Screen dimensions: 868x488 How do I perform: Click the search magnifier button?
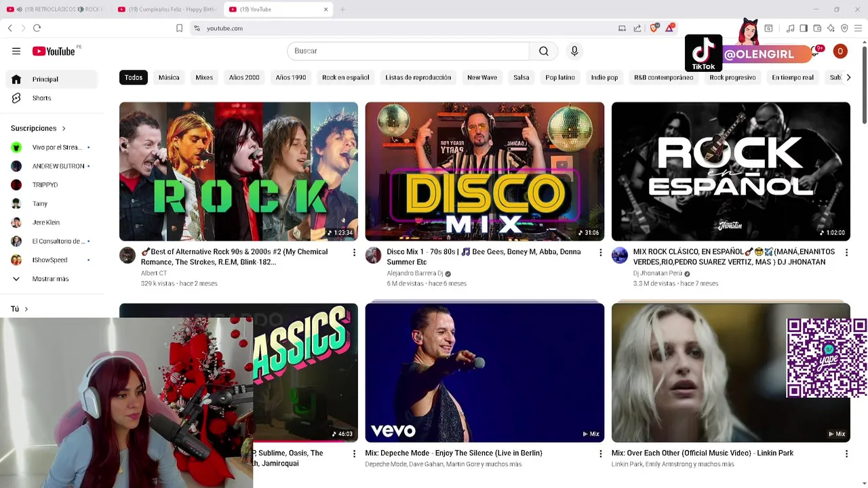click(x=544, y=51)
